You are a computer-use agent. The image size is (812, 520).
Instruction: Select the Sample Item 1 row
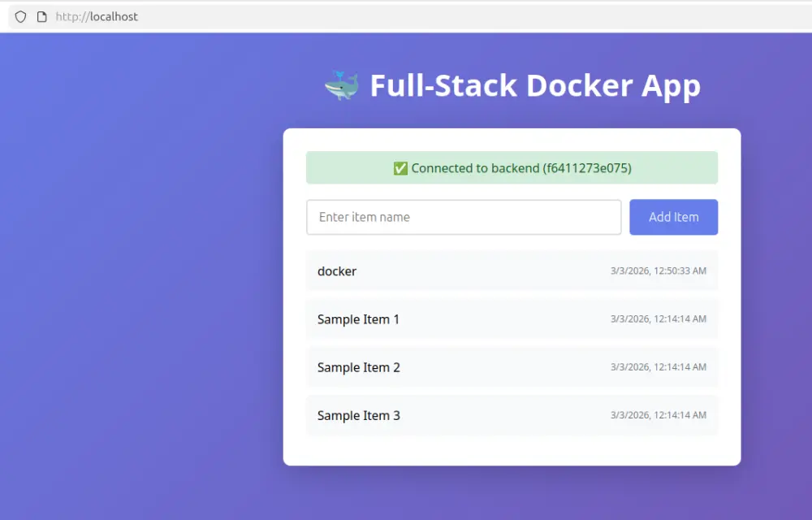point(512,318)
